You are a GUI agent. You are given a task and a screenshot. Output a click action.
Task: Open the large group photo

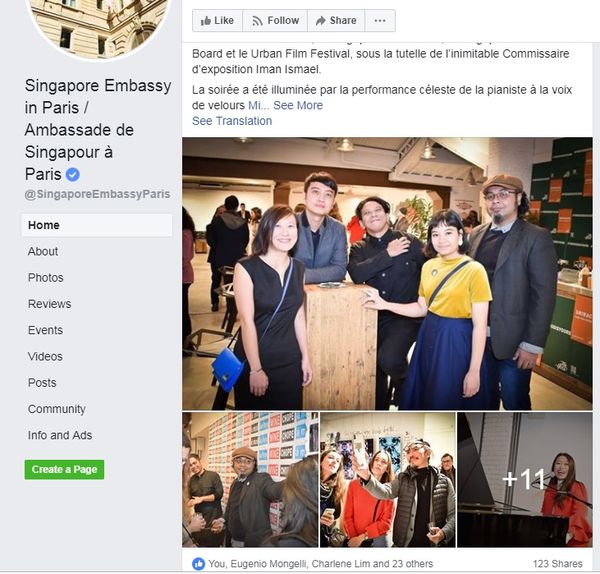pyautogui.click(x=387, y=274)
